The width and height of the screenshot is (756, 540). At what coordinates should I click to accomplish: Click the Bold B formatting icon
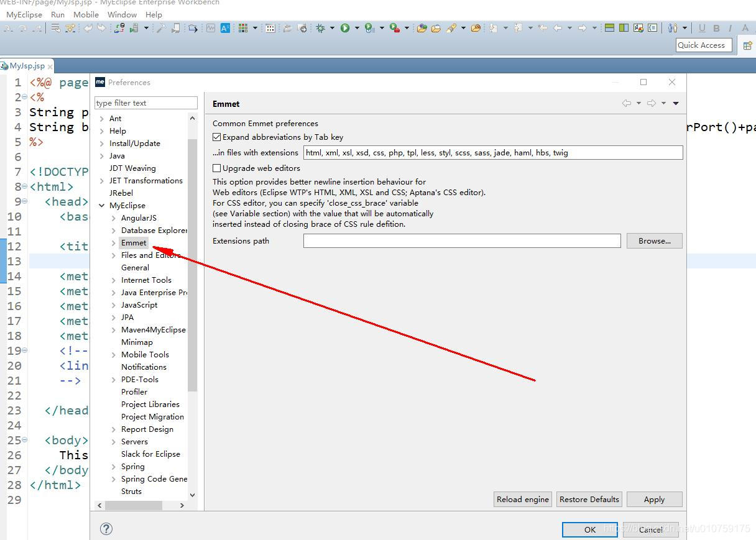pyautogui.click(x=716, y=28)
